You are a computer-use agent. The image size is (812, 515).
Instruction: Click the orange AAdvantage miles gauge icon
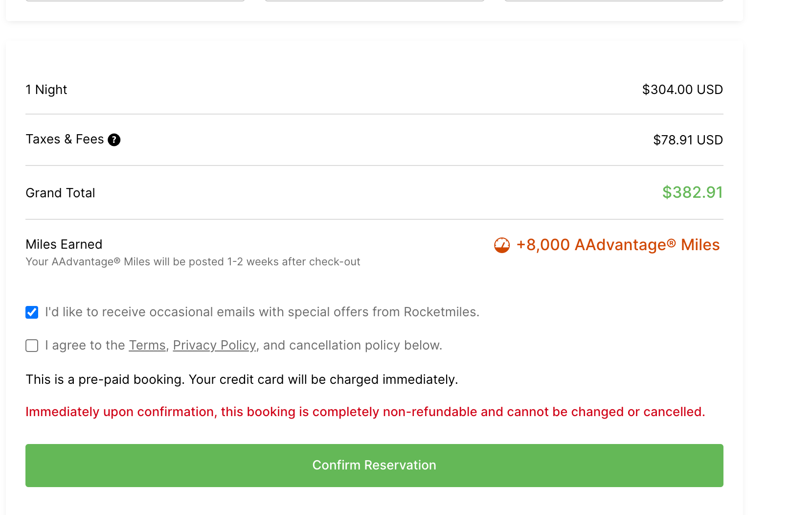click(x=502, y=245)
